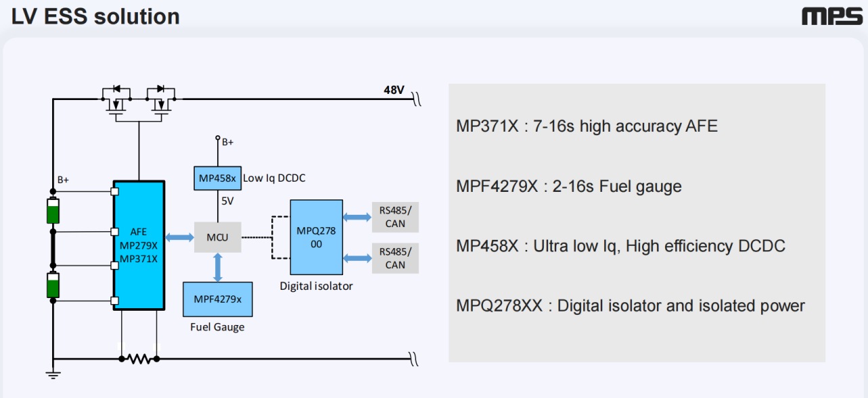Click the arrow between AFE and MCU
This screenshot has width=868, height=398.
click(179, 237)
